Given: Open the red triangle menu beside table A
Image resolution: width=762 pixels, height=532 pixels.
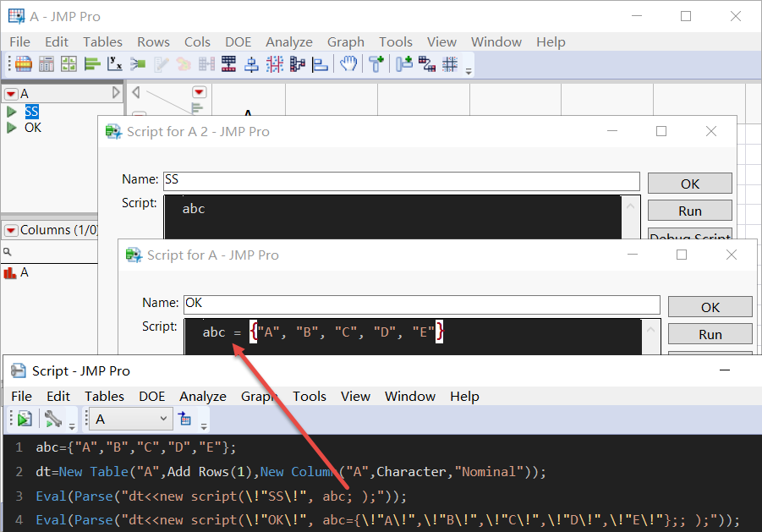Looking at the screenshot, I should [11, 93].
